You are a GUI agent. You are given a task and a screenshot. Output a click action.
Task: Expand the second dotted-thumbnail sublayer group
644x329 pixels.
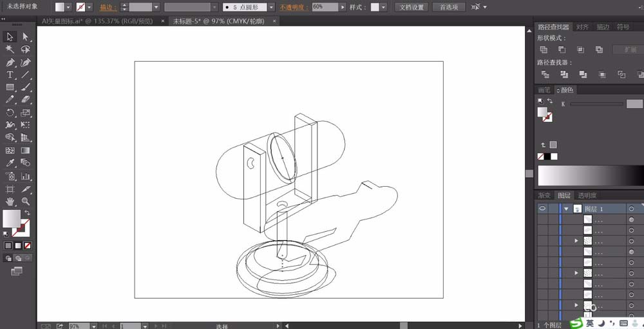click(576, 273)
